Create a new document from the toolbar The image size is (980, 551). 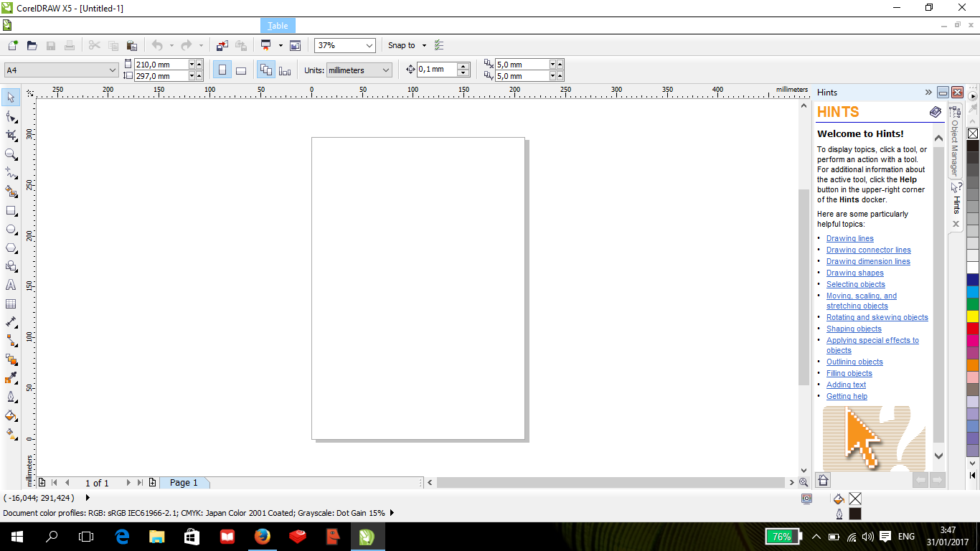point(13,45)
